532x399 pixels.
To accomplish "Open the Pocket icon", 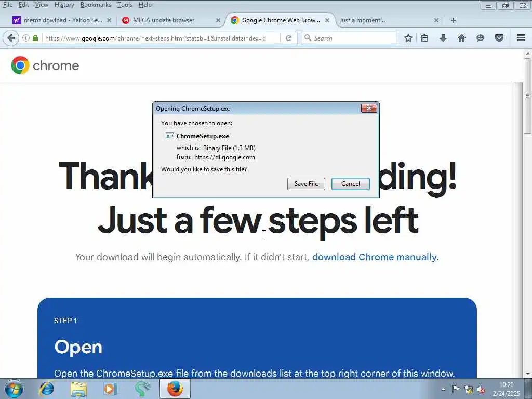I will pos(499,38).
